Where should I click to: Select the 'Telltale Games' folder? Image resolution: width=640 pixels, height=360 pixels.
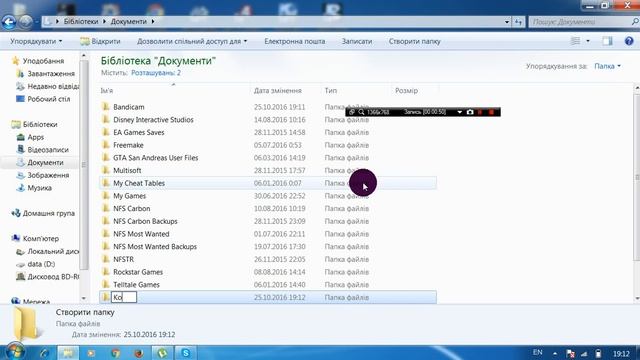[136, 284]
